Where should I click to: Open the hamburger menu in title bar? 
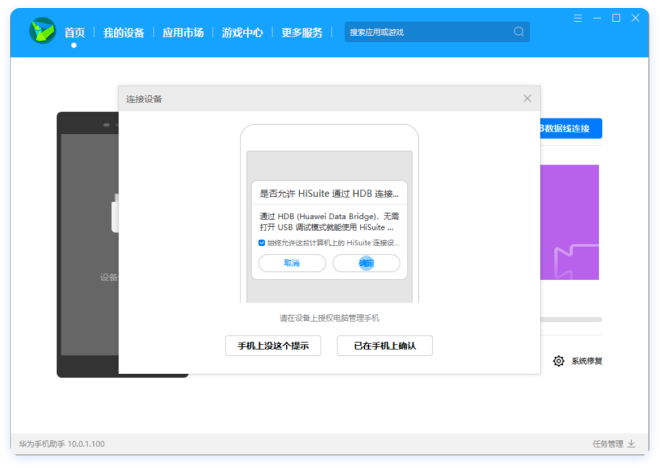coord(578,18)
